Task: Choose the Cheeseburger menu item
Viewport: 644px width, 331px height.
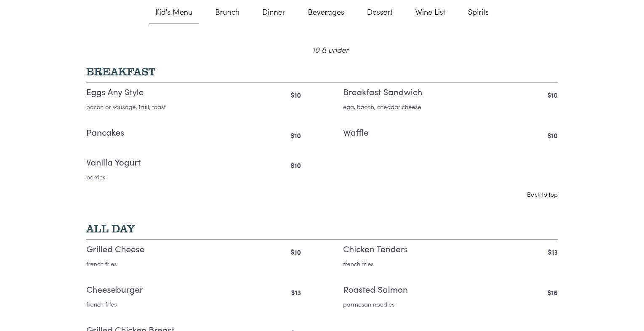Action: pos(114,290)
